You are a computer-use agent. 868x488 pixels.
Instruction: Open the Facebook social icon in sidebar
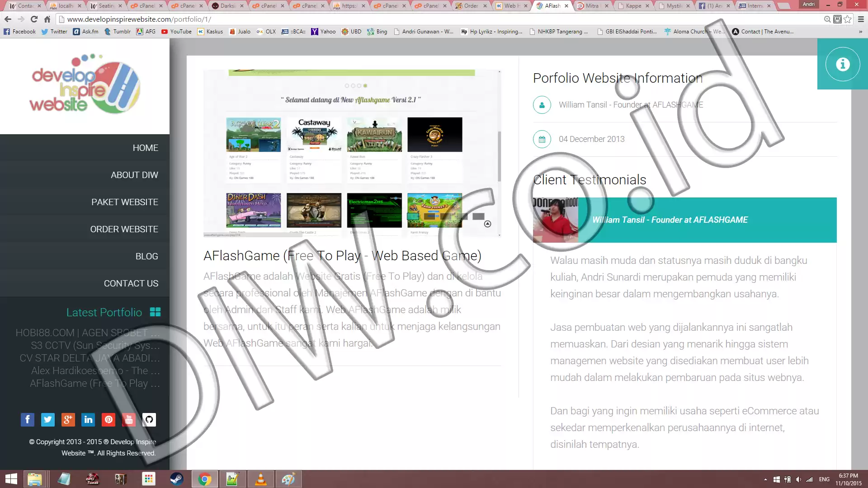[28, 420]
